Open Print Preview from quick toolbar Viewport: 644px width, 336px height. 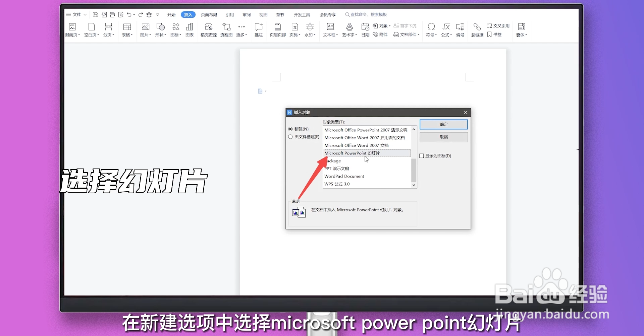[x=121, y=15]
